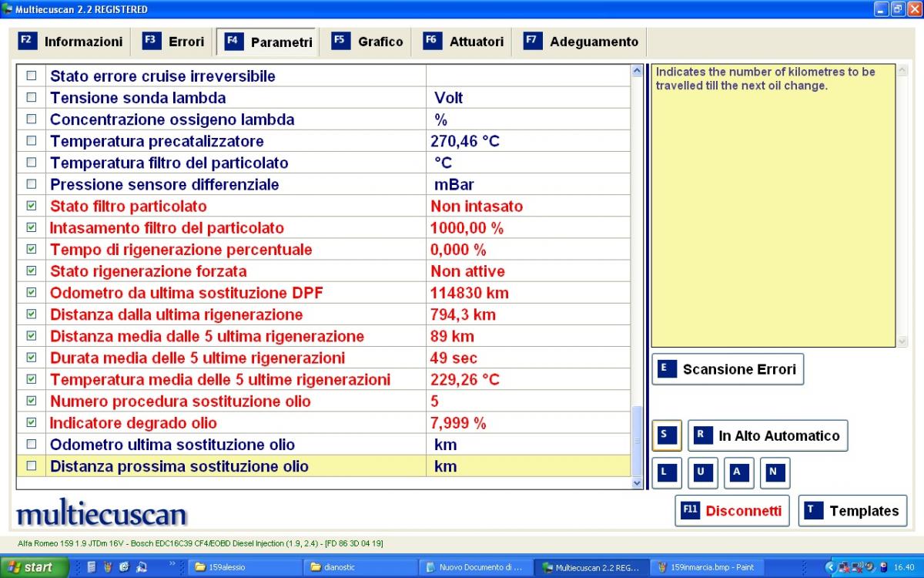Open the F2 Informazioni tab

(71, 42)
